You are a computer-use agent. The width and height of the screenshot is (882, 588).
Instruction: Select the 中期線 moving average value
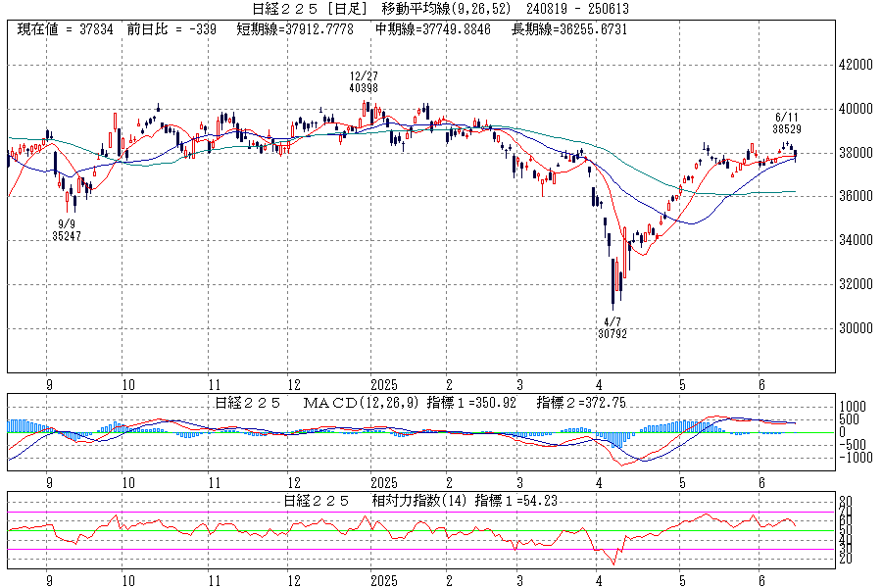(434, 29)
